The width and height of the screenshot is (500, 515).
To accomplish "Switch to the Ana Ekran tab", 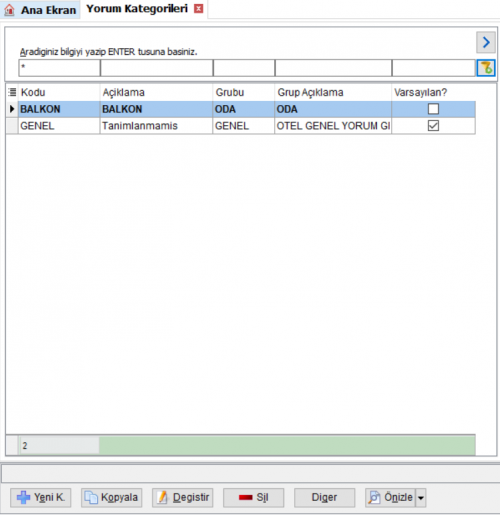I will tap(40, 10).
